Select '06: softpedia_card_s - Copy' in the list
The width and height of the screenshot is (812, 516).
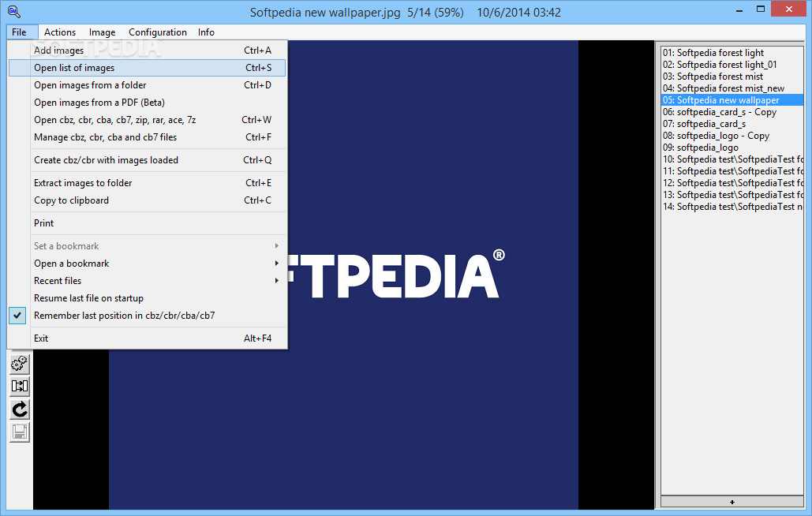click(732, 112)
